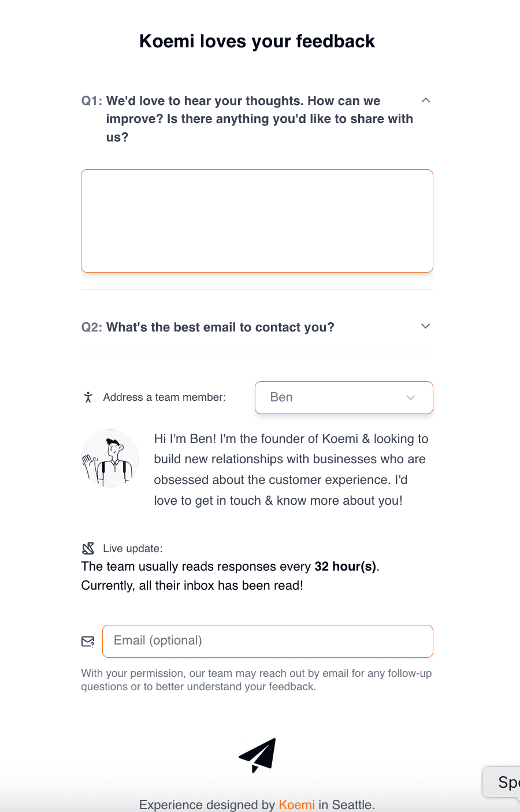Collapse question Q1 with its chevron

[x=426, y=100]
